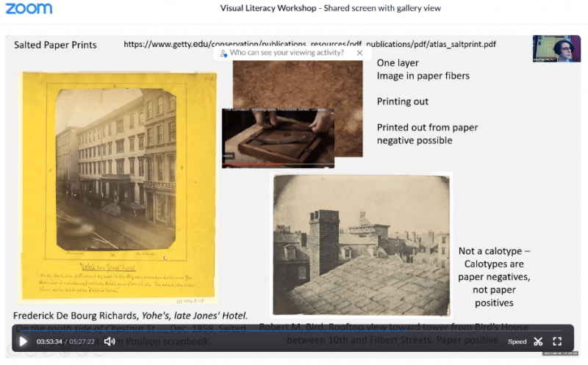Click the Salted Paper Prints slide heading
The image size is (588, 365).
(x=56, y=45)
